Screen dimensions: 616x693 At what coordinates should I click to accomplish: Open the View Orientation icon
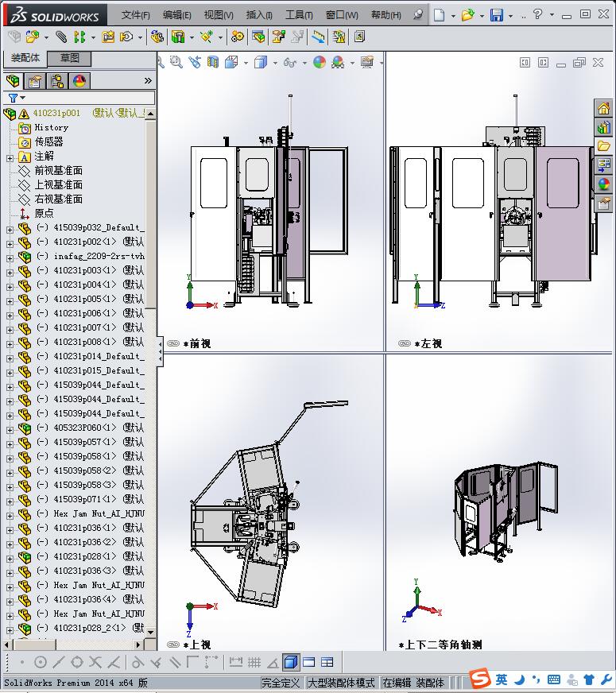(x=231, y=62)
